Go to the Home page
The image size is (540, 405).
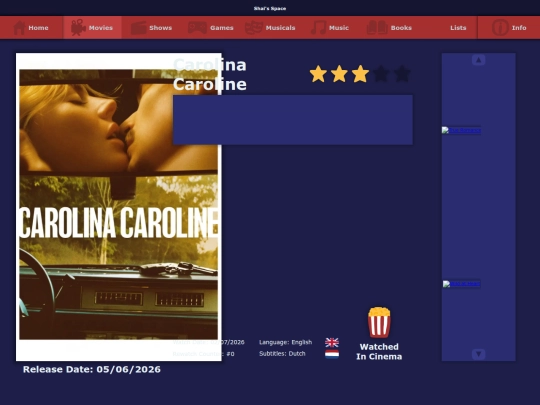point(32,28)
